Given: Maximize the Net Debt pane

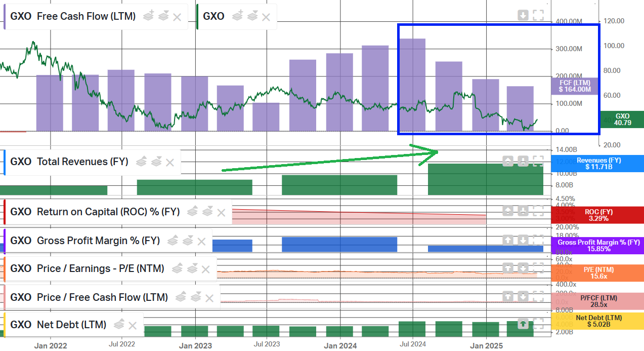Looking at the screenshot, I should coord(538,324).
